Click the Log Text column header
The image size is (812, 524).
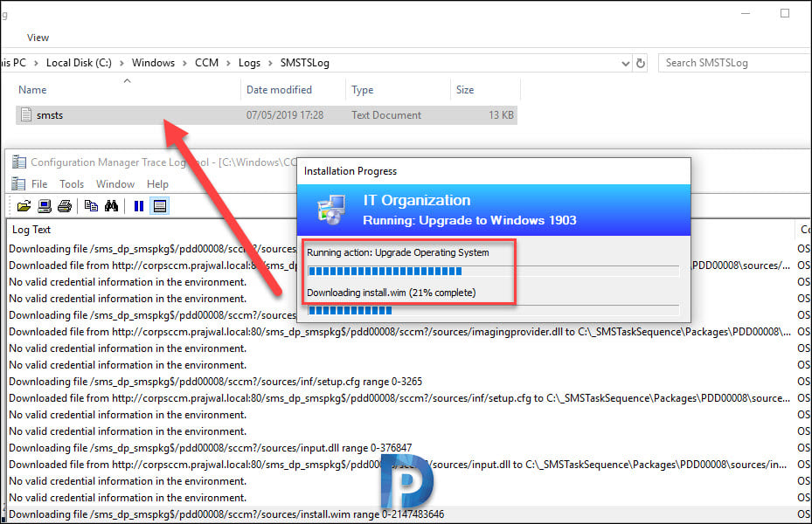pos(31,230)
